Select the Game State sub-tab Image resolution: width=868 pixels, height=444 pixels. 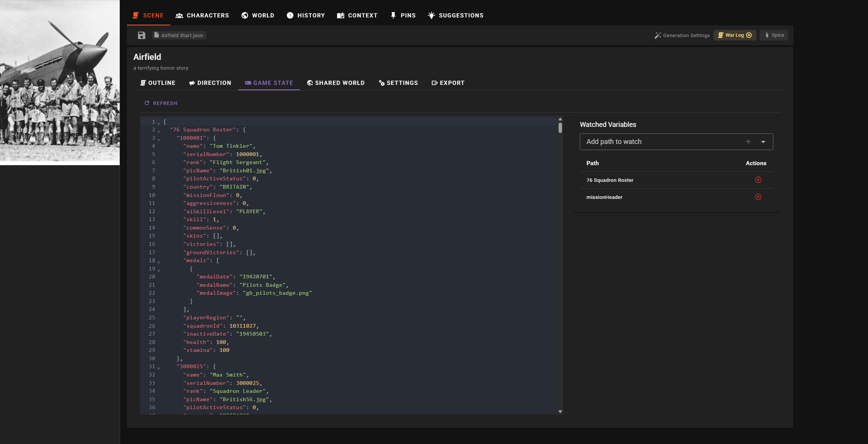pos(269,83)
